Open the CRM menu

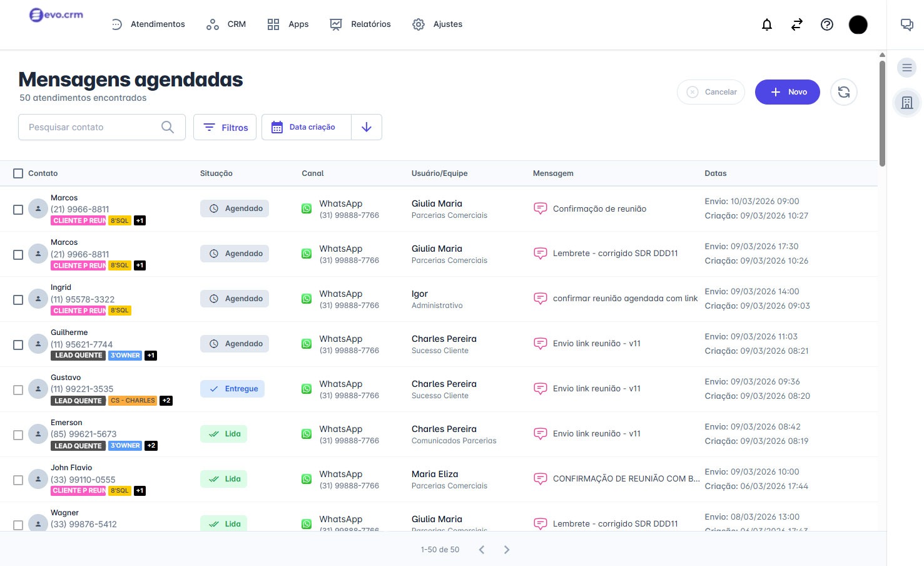coord(226,24)
